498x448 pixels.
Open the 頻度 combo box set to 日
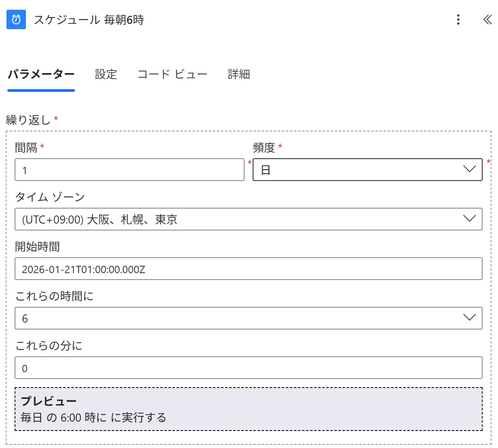coord(357,170)
